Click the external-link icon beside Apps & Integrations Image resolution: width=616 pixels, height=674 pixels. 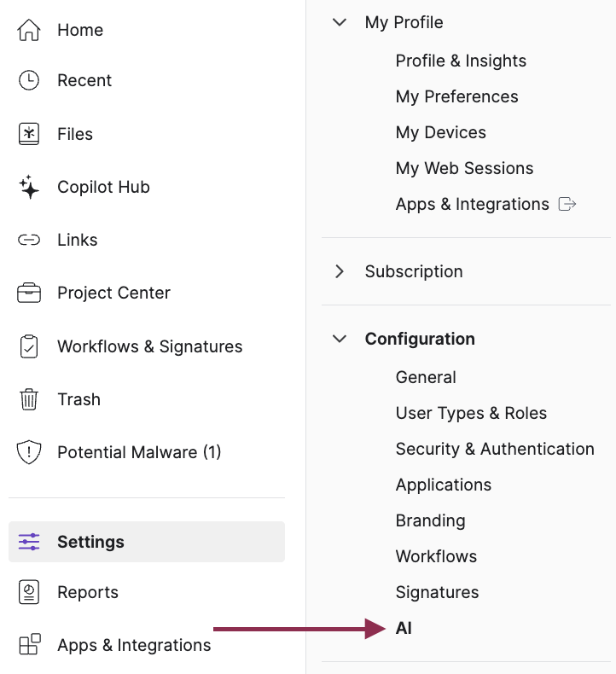[567, 204]
